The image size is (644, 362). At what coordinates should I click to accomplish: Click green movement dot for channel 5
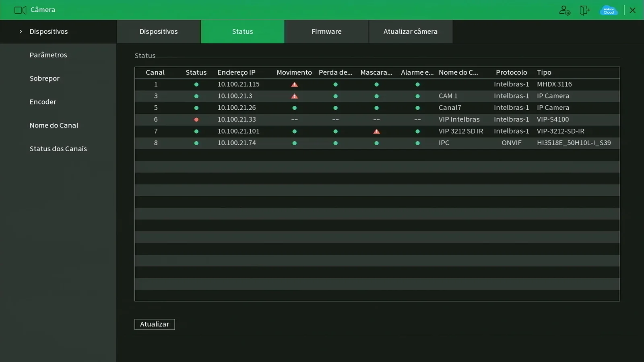(295, 108)
